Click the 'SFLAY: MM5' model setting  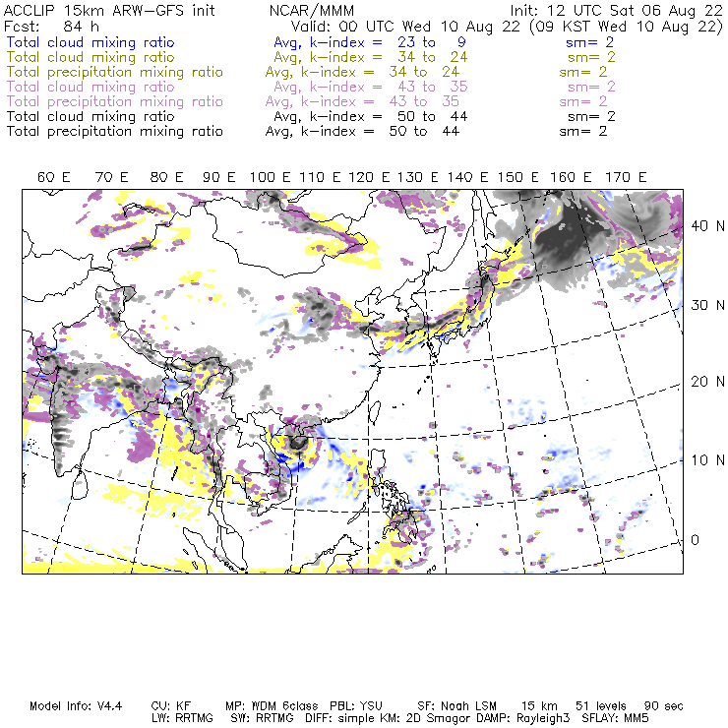(615, 718)
